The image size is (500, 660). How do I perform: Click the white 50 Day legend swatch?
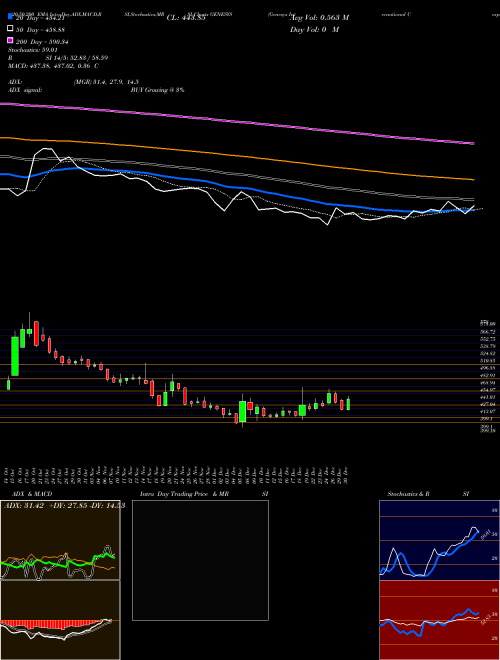pyautogui.click(x=10, y=29)
